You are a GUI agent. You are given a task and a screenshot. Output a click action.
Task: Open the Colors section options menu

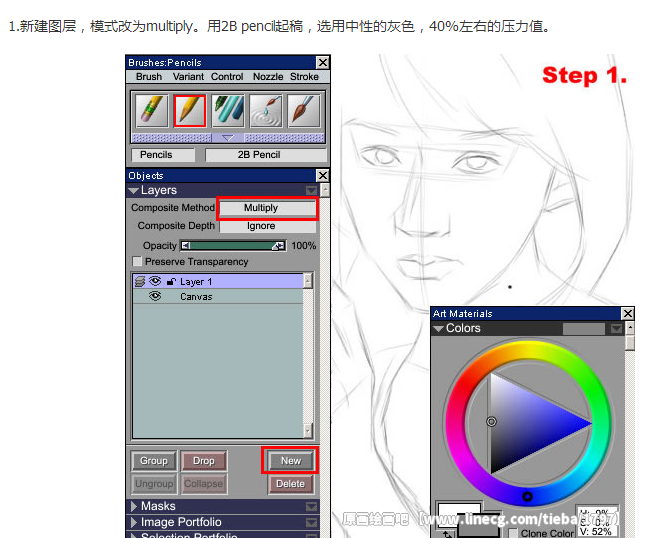[616, 328]
